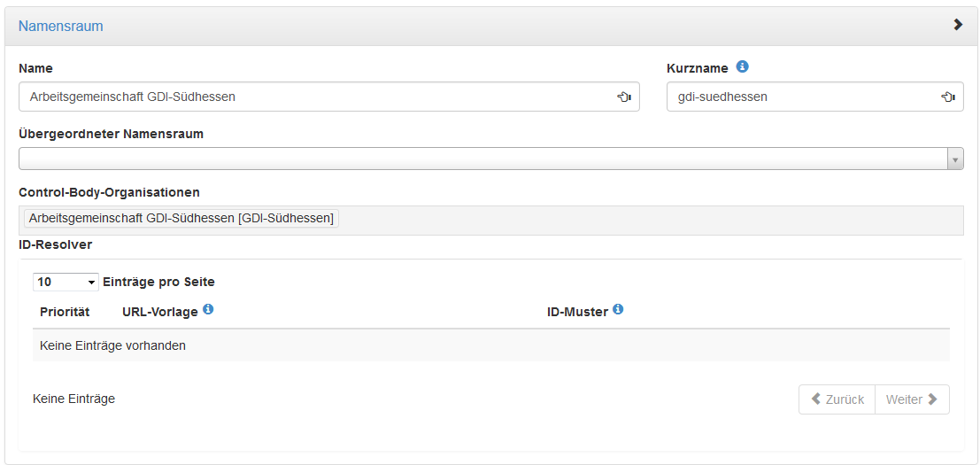Go to next page with Weiter
The width and height of the screenshot is (980, 465).
913,399
